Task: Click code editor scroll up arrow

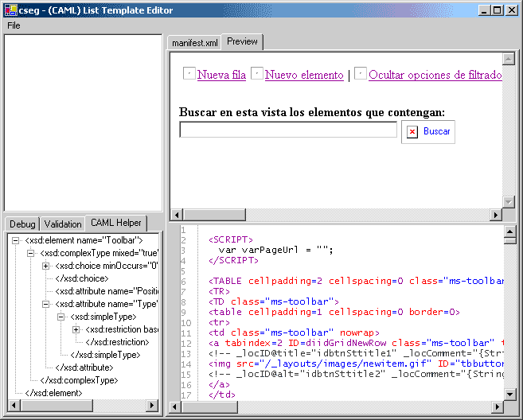Action: 510,231
